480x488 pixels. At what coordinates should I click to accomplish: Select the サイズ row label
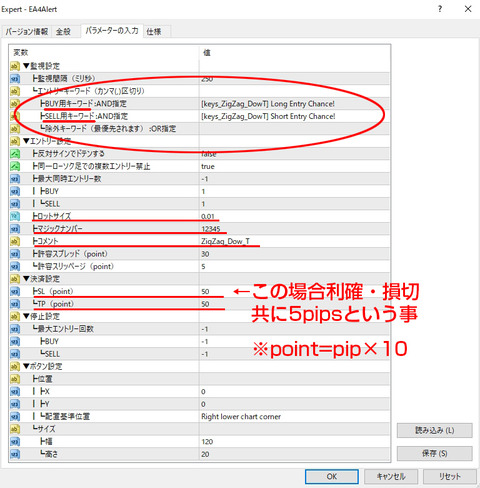pos(44,429)
